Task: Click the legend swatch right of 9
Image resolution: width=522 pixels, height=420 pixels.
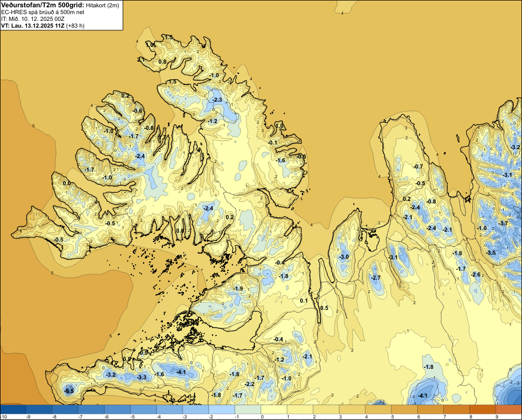Action: pyautogui.click(x=508, y=409)
